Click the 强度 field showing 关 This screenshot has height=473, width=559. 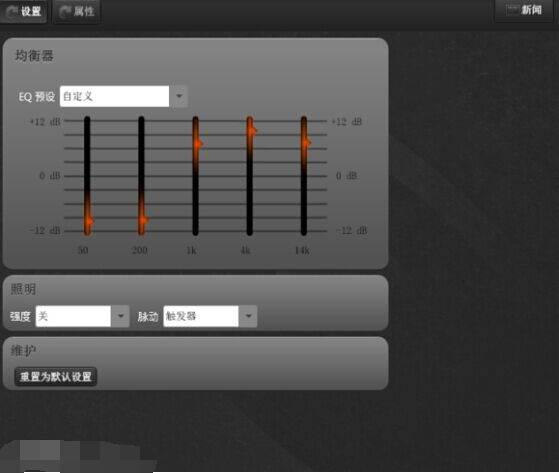tap(73, 316)
